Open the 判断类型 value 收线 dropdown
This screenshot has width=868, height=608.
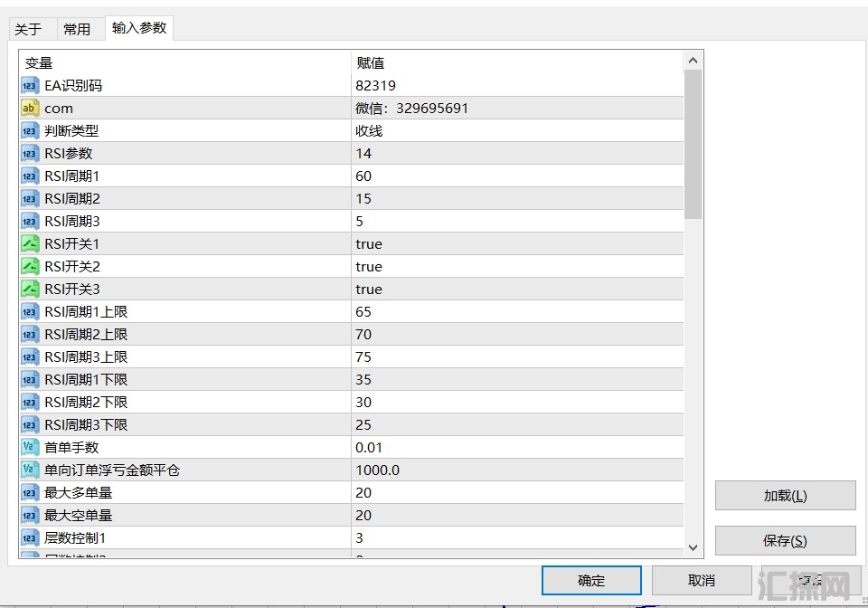click(x=515, y=131)
